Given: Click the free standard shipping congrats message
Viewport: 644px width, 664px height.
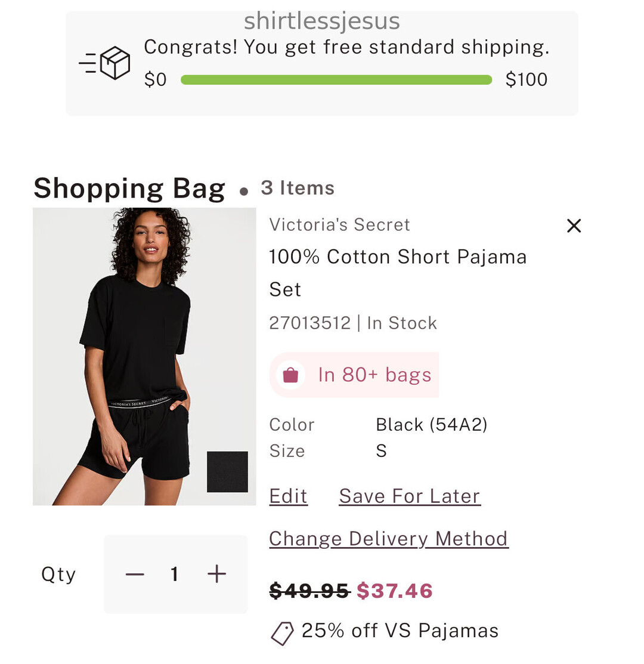Looking at the screenshot, I should [x=346, y=47].
